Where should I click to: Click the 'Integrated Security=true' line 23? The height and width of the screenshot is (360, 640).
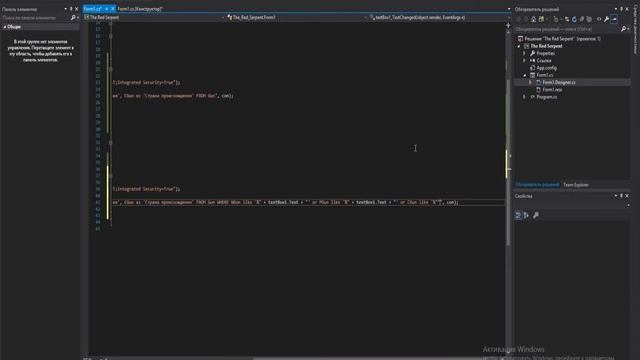pos(147,82)
